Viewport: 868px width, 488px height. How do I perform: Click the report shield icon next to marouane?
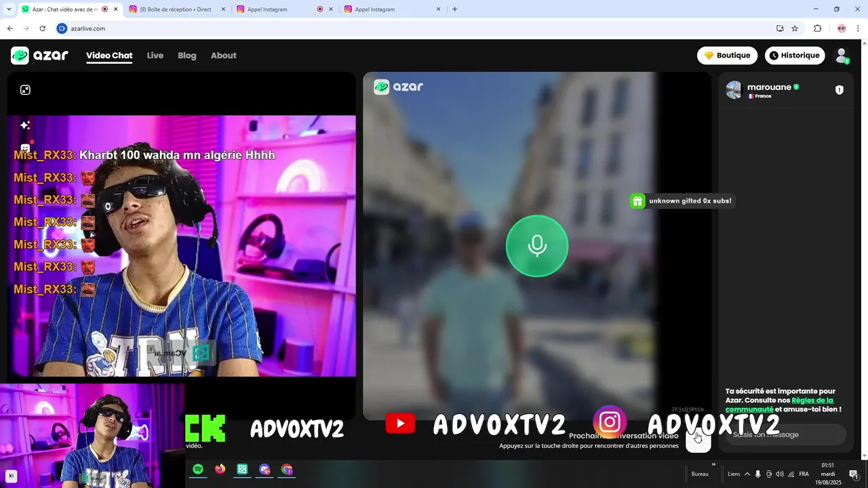pos(840,90)
